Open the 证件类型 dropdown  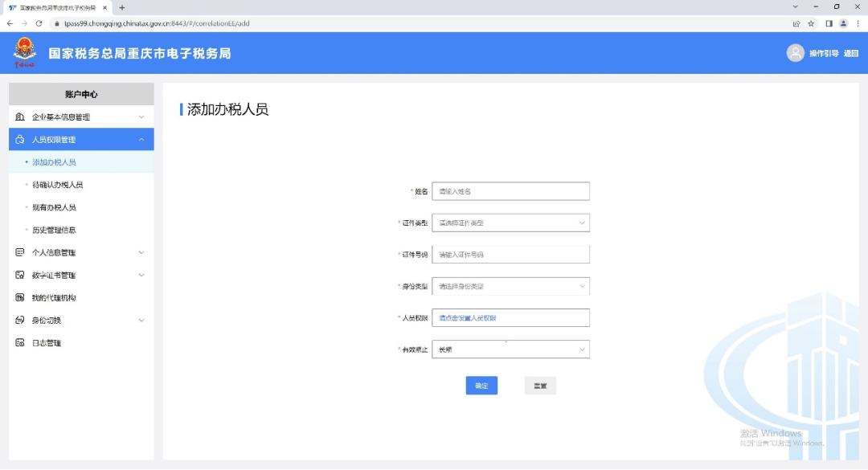[x=510, y=223]
